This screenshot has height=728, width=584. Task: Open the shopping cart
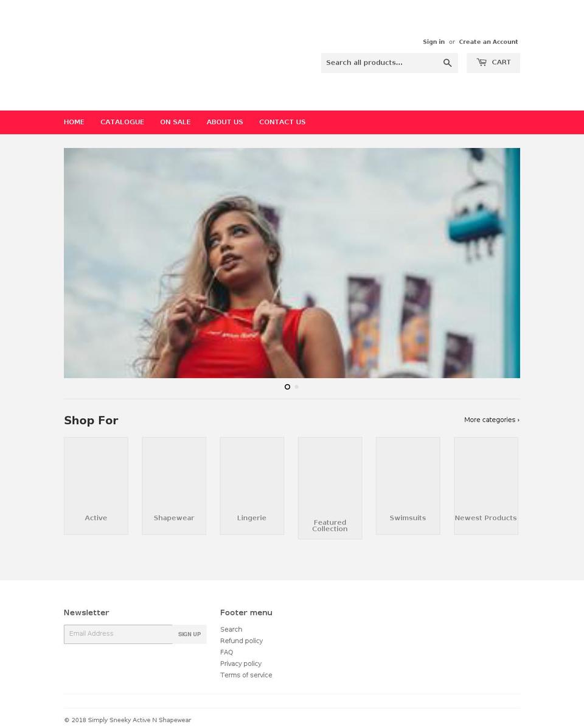493,63
